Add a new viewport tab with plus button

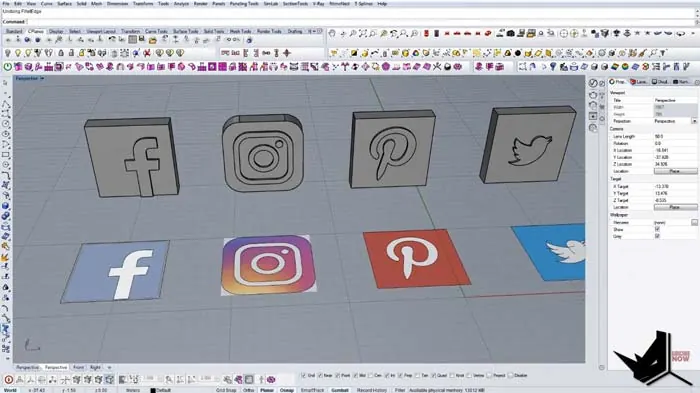point(109,367)
